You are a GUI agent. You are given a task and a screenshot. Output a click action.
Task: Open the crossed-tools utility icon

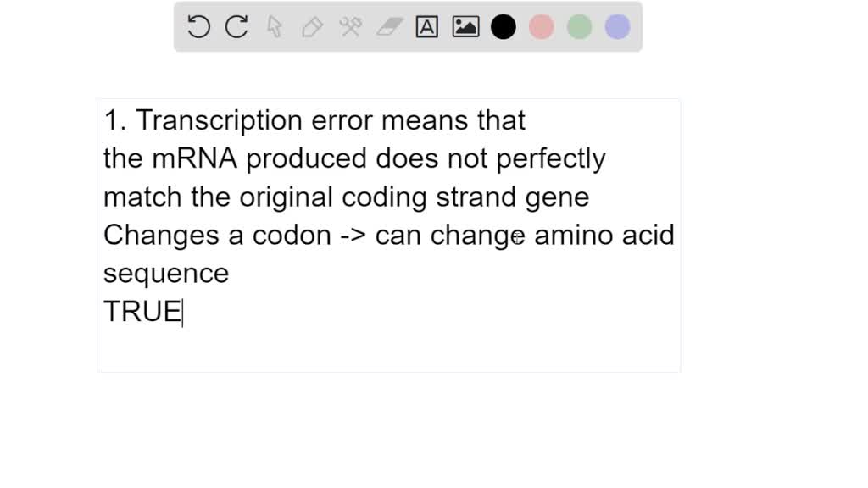click(x=350, y=26)
